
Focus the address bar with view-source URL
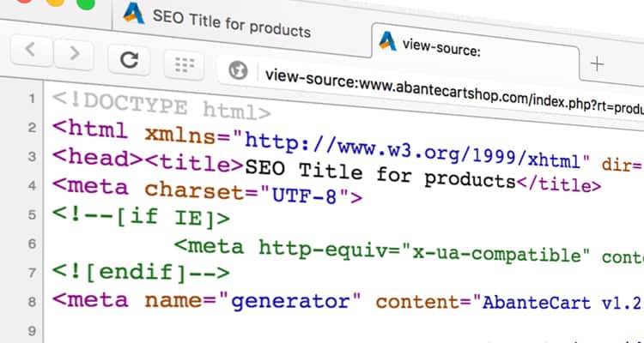pos(447,84)
